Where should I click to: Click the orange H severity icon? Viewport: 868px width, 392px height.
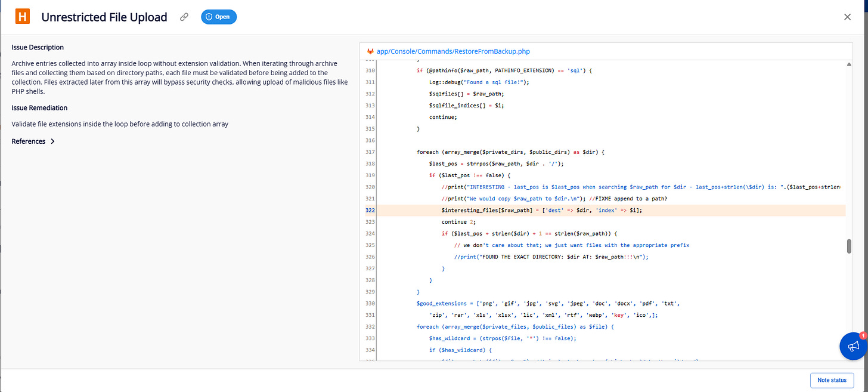[23, 17]
